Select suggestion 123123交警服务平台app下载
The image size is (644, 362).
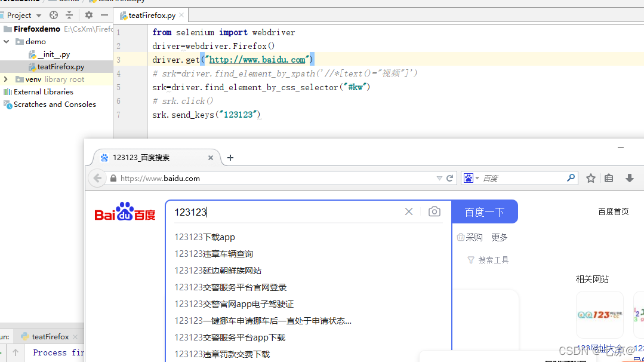230,338
